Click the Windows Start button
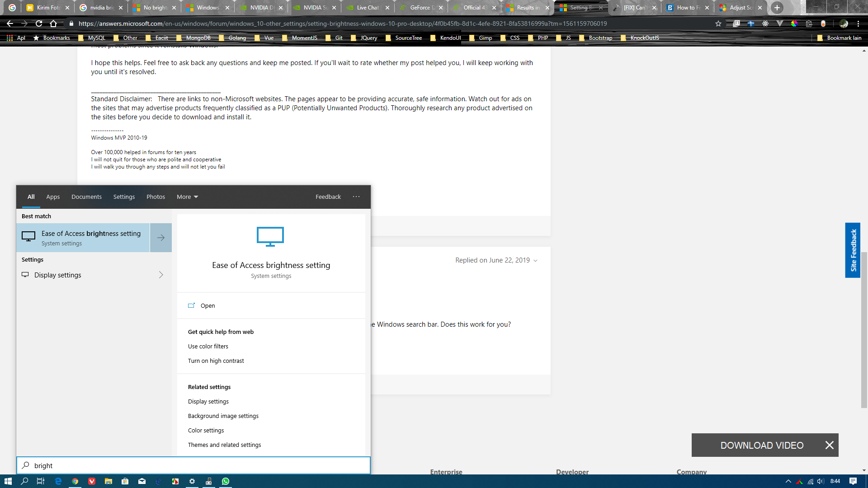The height and width of the screenshot is (488, 868). click(x=8, y=481)
